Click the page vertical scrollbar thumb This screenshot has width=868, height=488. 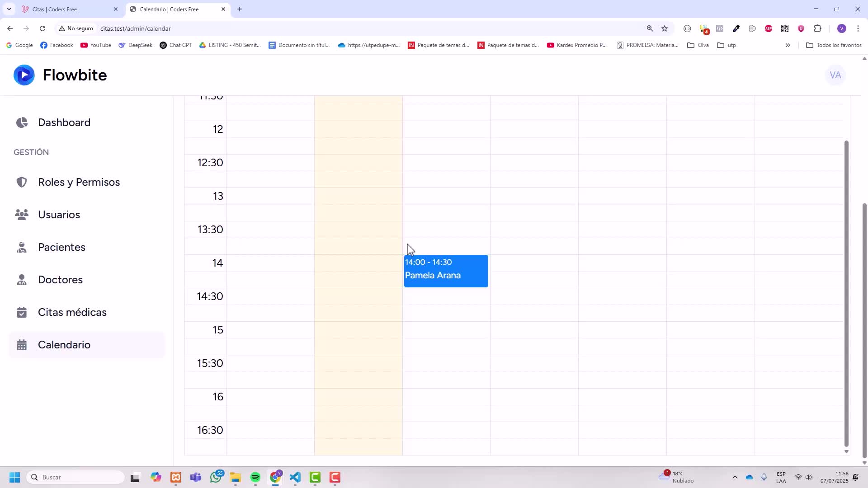pos(864,331)
